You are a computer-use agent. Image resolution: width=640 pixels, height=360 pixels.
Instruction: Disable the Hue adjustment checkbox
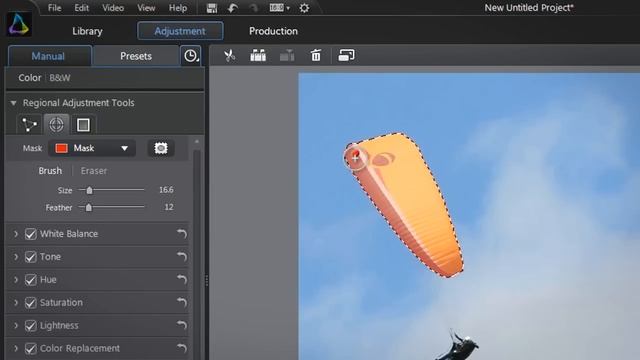(x=31, y=280)
